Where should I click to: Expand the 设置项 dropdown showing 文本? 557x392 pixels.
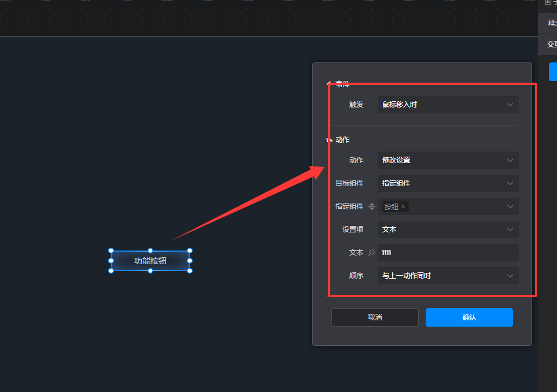448,230
